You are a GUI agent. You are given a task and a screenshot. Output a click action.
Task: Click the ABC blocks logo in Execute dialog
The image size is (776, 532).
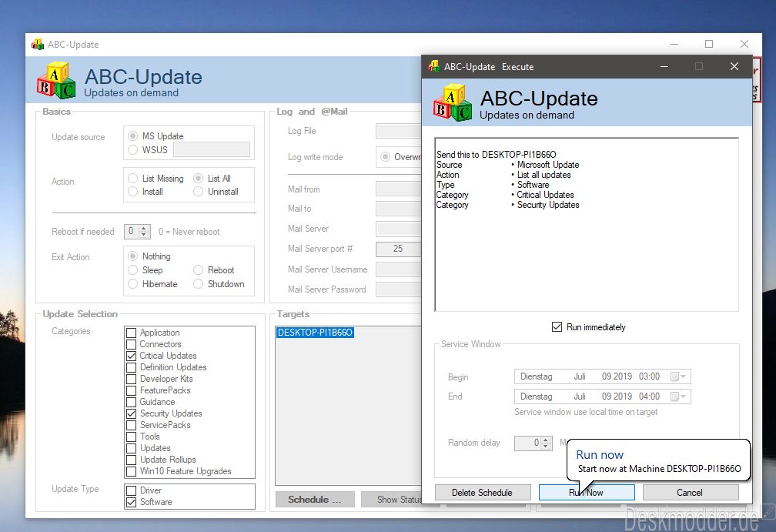453,102
